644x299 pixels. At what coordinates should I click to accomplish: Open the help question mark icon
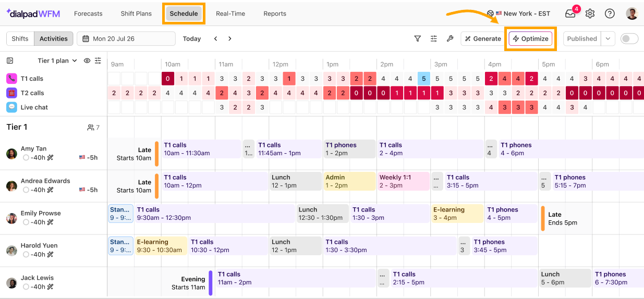click(610, 14)
